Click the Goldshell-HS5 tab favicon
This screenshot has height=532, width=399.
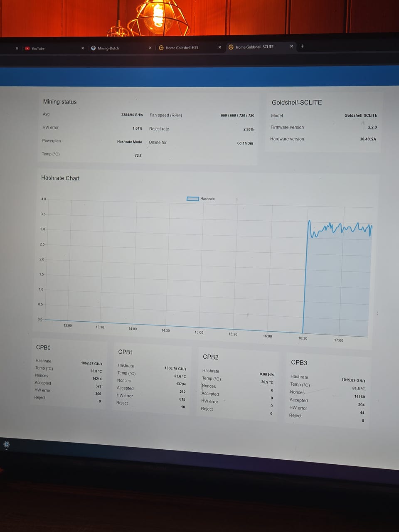pos(161,48)
